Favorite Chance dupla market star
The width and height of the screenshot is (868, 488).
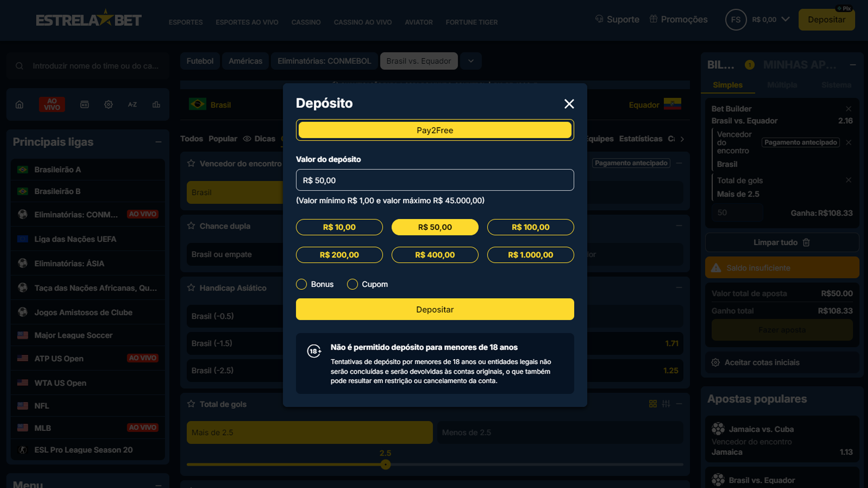pyautogui.click(x=191, y=225)
